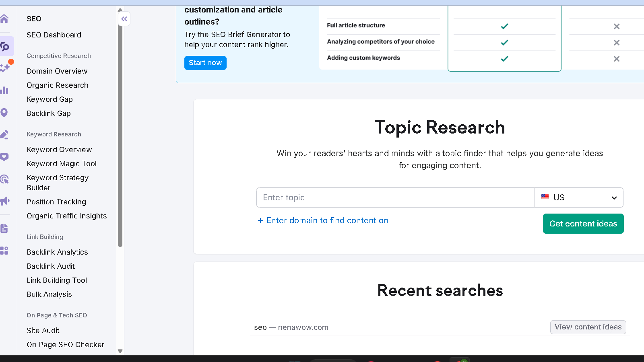Open the US country dropdown
644x362 pixels.
(x=579, y=197)
